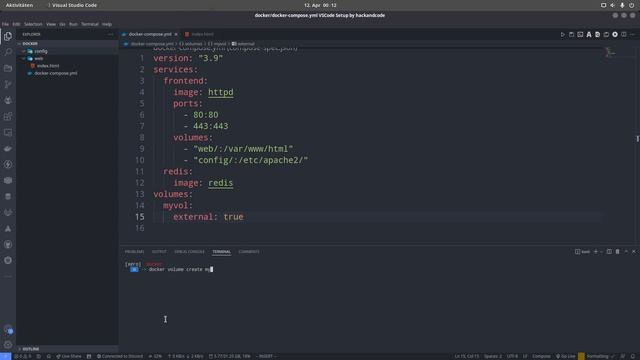The image size is (640, 360).
Task: Click the new terminal plus icon
Action: click(596, 252)
